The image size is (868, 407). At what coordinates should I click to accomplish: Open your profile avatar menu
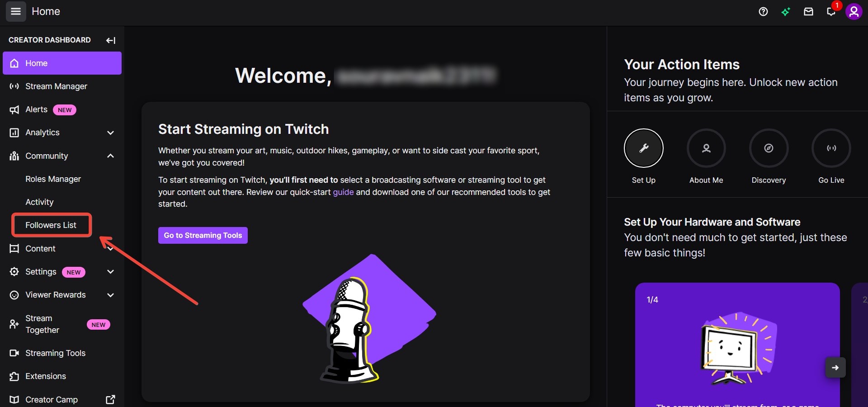854,11
